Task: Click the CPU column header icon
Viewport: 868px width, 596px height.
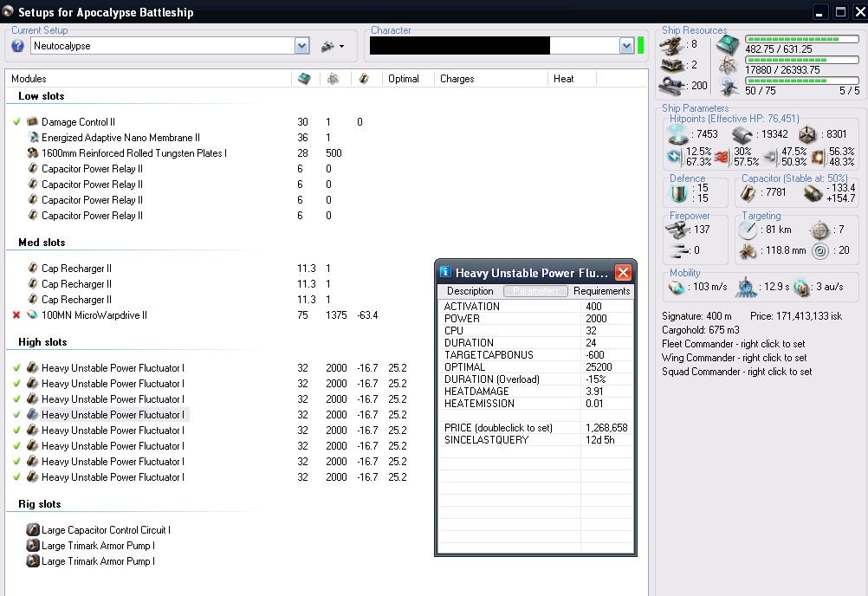Action: click(x=304, y=79)
